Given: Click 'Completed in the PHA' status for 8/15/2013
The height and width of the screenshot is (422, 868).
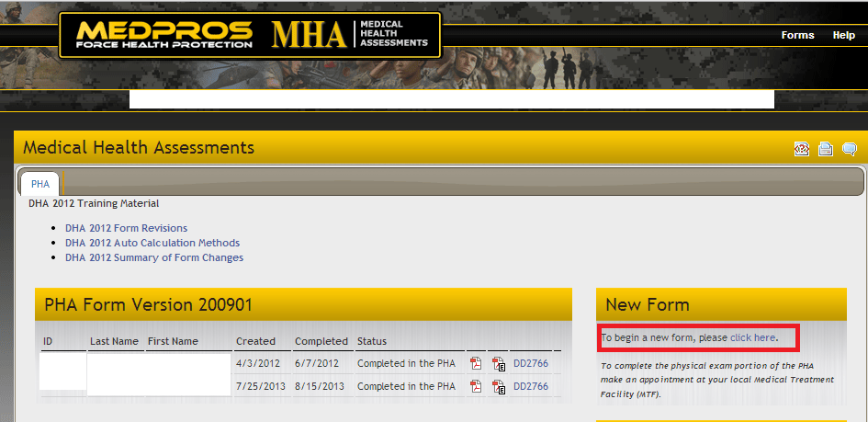Looking at the screenshot, I should tap(406, 386).
